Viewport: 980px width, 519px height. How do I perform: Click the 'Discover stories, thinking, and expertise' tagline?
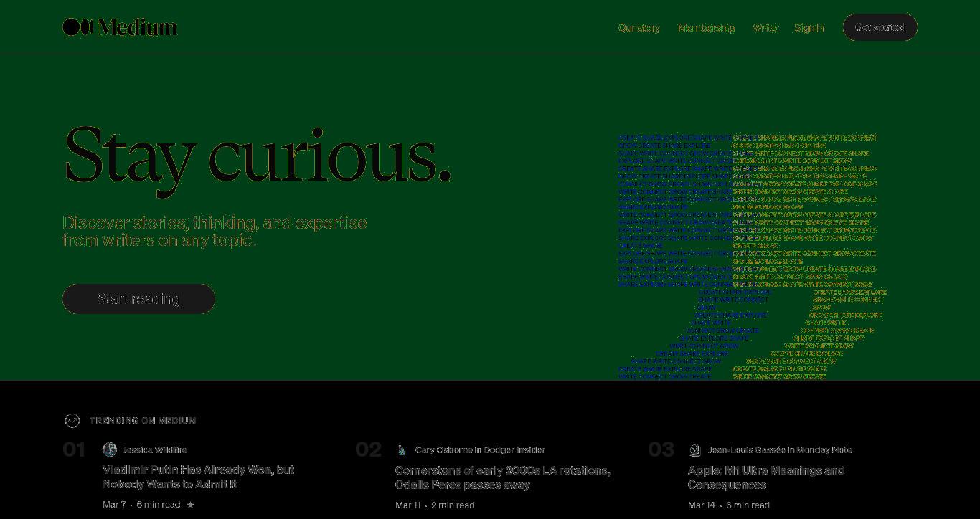pos(215,232)
